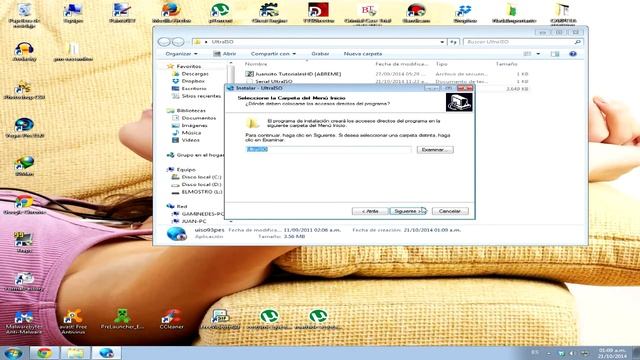The image size is (640, 360).
Task: Open File Explorer taskbar button
Action: coord(75,353)
